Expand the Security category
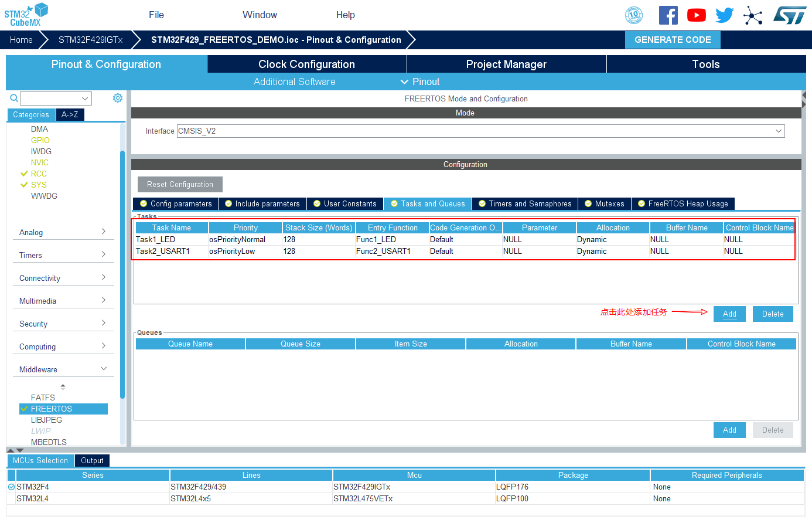The width and height of the screenshot is (812, 523). (x=63, y=324)
